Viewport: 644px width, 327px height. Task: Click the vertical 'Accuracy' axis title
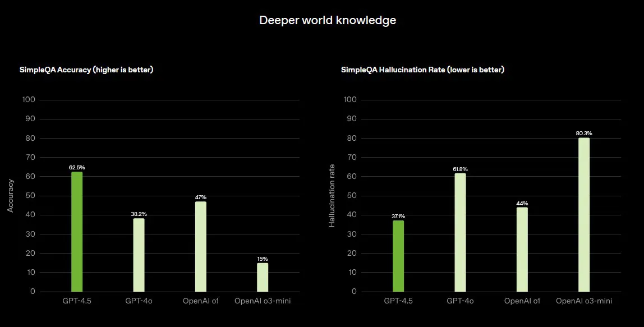pyautogui.click(x=11, y=196)
